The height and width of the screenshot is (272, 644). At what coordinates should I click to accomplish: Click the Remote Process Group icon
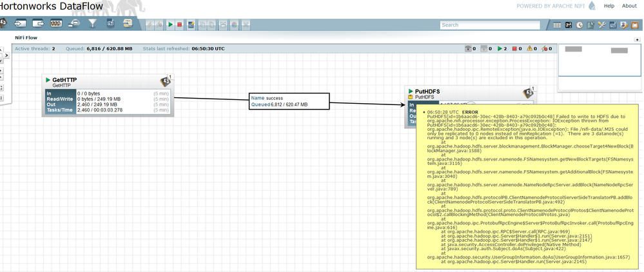pos(74,24)
